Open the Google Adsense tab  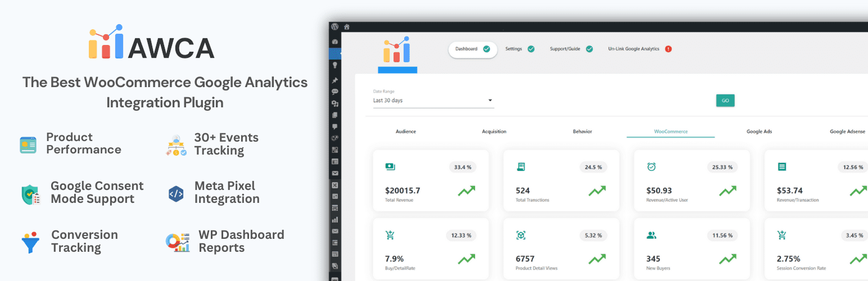coord(847,132)
